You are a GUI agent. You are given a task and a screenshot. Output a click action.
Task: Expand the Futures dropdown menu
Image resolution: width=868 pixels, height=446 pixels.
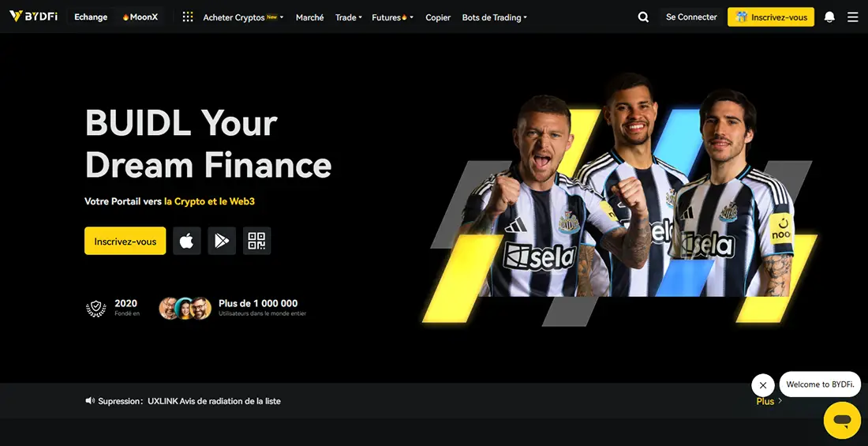point(392,17)
